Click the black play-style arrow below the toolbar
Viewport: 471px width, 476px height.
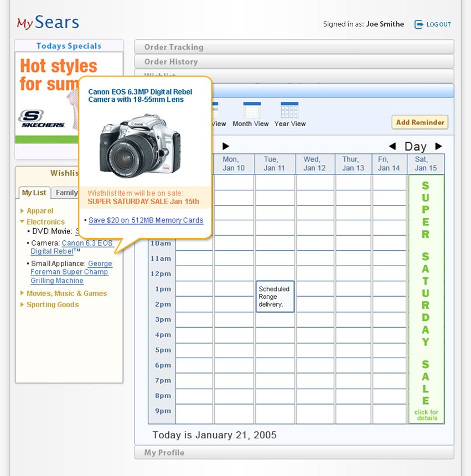pyautogui.click(x=225, y=146)
